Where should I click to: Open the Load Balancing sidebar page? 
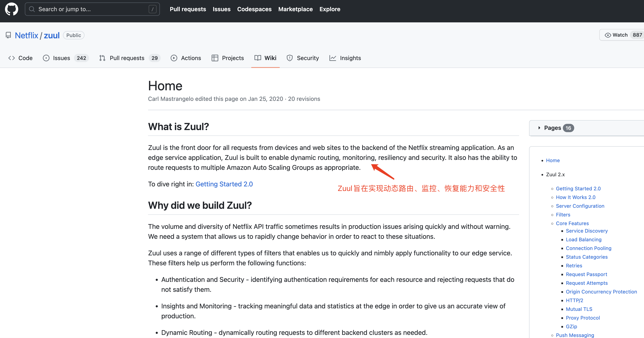(584, 239)
